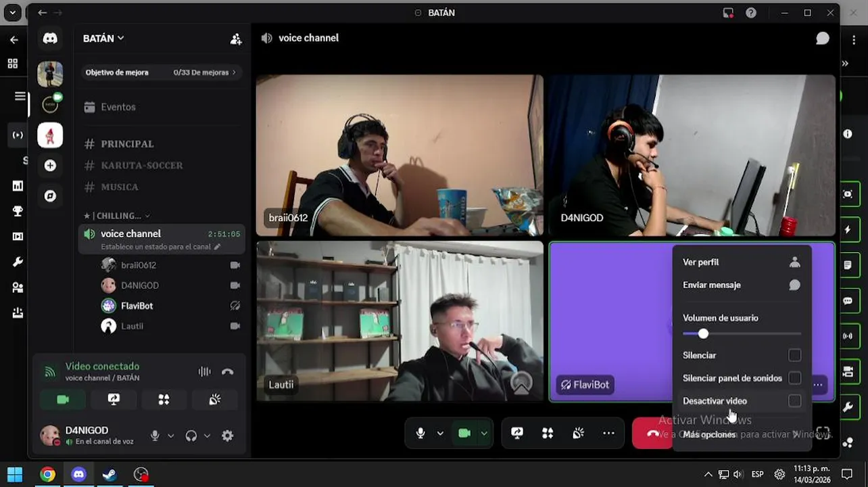This screenshot has height=487, width=868.
Task: Open the voice channel chat bubble icon
Action: (822, 39)
